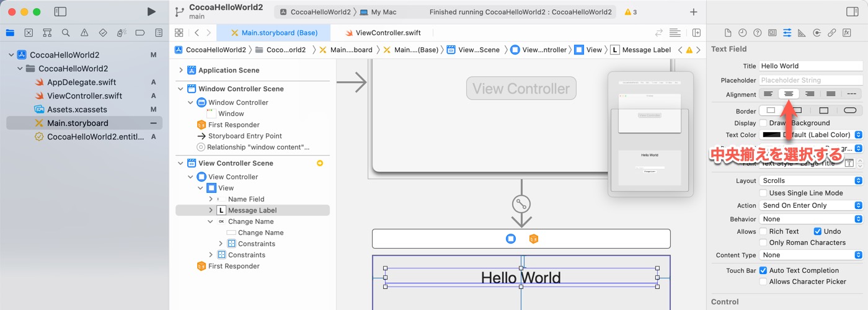The height and width of the screenshot is (310, 868).
Task: Adjust editor options lines icon
Action: [675, 33]
